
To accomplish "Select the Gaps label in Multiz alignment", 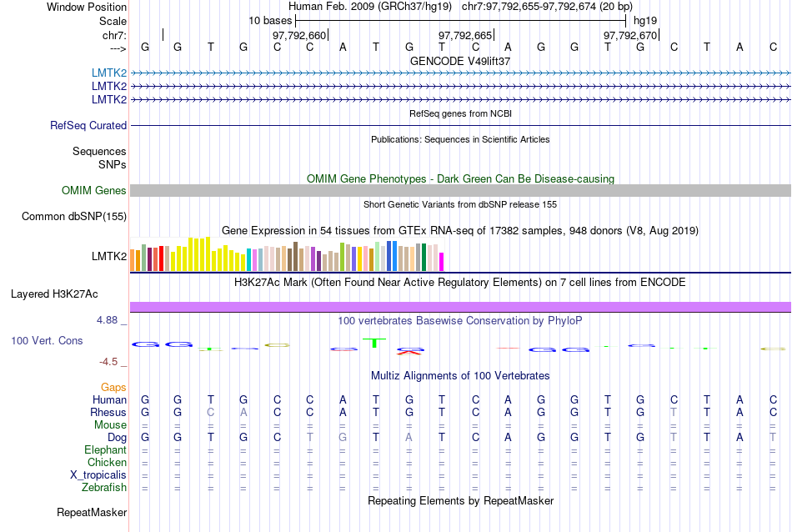I will point(113,387).
